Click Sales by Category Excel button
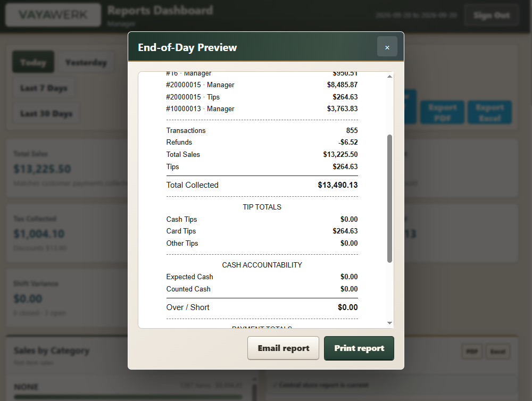Viewport: 532px width, 401px height. pos(498,352)
